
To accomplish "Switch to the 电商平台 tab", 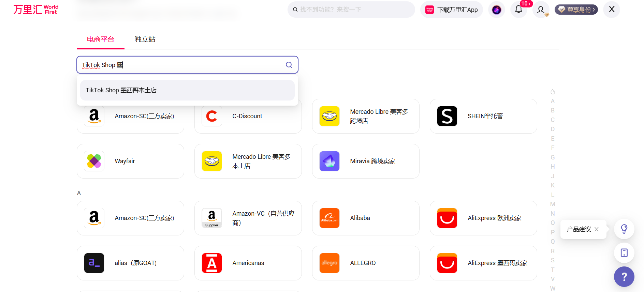I will [x=101, y=39].
